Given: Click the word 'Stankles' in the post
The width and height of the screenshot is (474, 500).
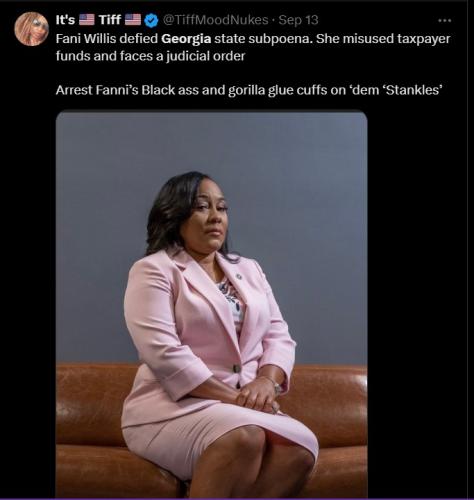Looking at the screenshot, I should click(414, 90).
